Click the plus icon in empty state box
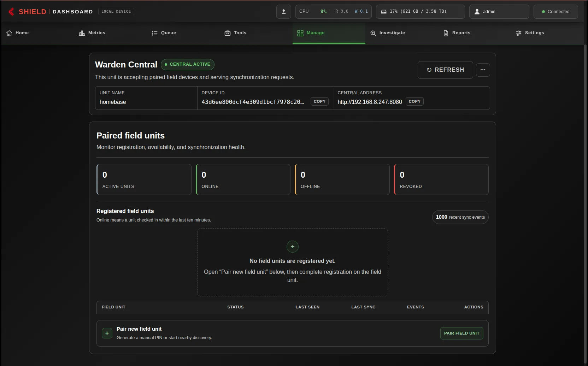The width and height of the screenshot is (588, 366). [293, 247]
